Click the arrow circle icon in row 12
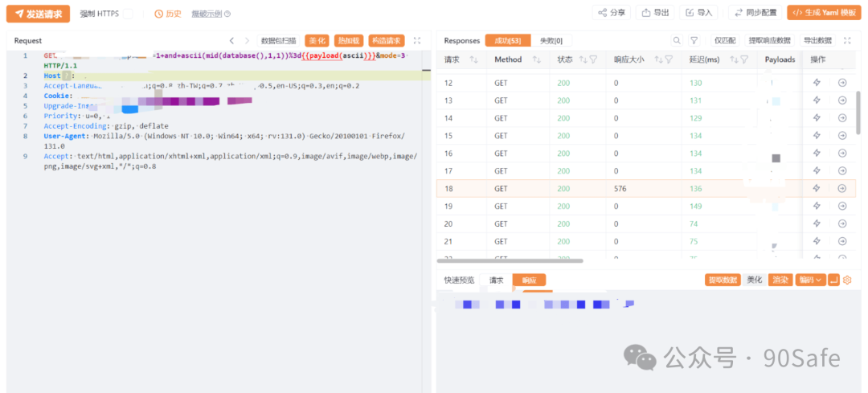Viewport: 868px width, 393px height. [842, 83]
